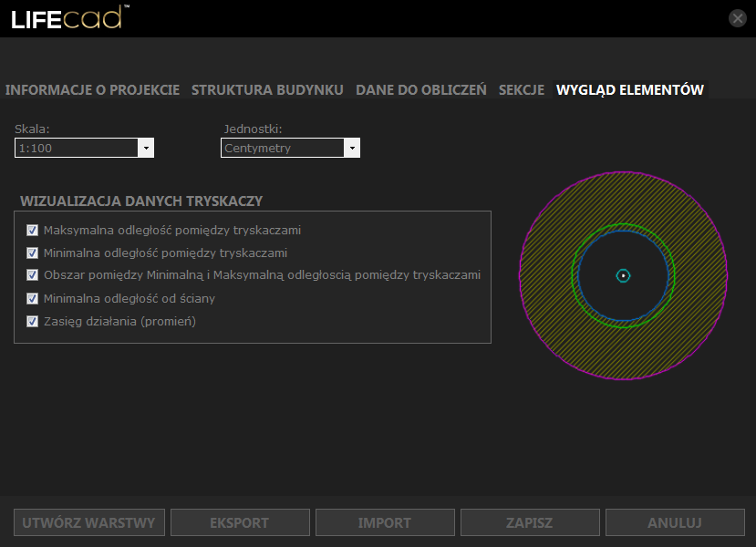Uncheck Zasięg działania (promień) option
756x547 pixels.
point(33,321)
